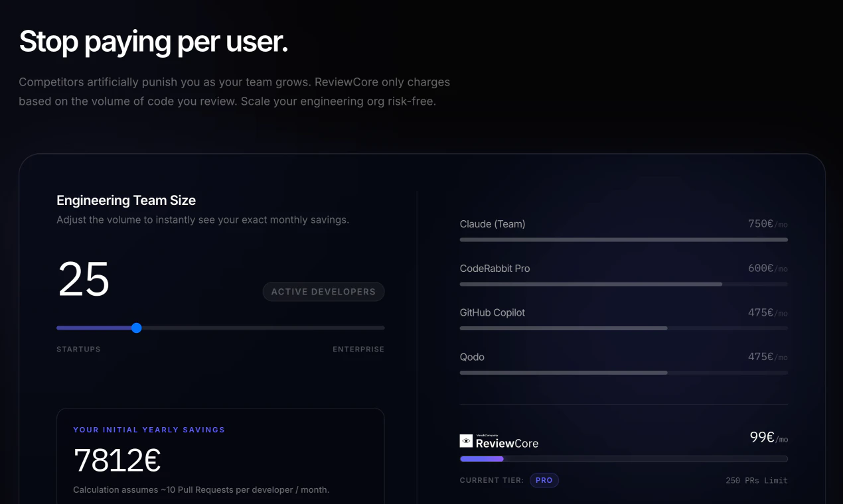Click the blue team size slider handle
The height and width of the screenshot is (504, 843).
click(137, 328)
